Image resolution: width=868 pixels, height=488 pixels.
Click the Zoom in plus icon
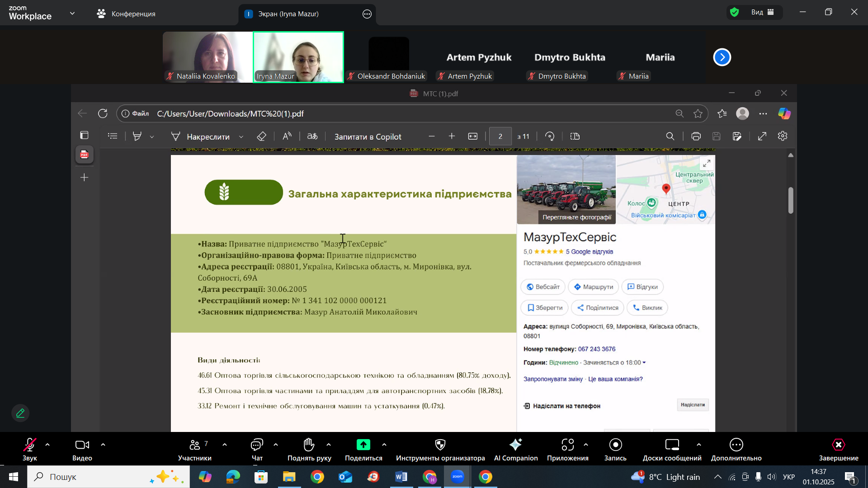(452, 136)
